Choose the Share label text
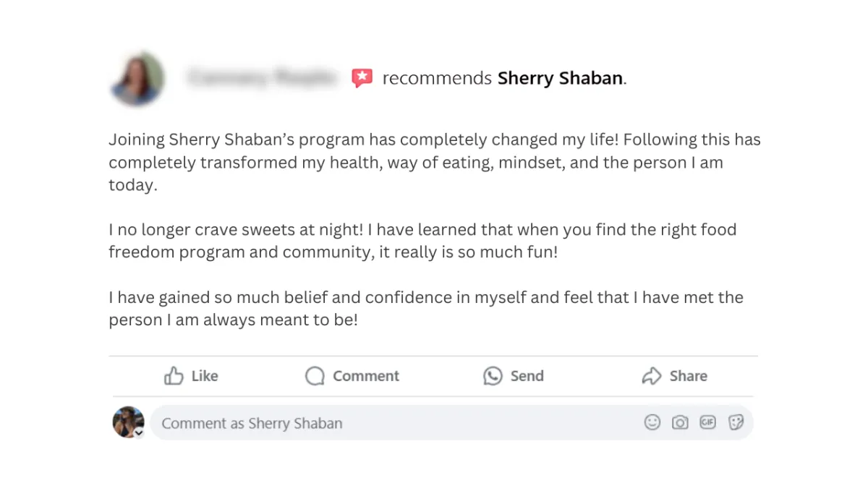This screenshot has width=868, height=488. point(689,376)
